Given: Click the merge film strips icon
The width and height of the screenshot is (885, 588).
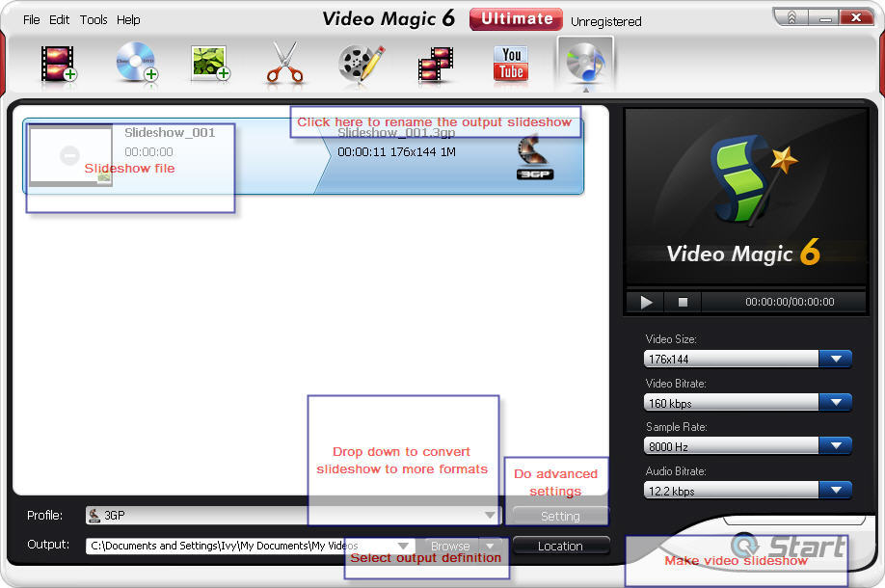Looking at the screenshot, I should pos(435,65).
